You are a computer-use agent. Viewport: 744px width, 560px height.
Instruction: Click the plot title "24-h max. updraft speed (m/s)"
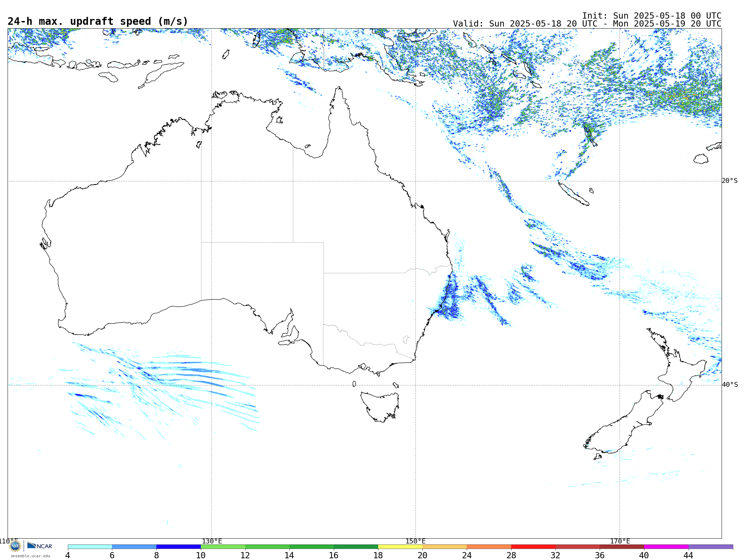[x=98, y=21]
